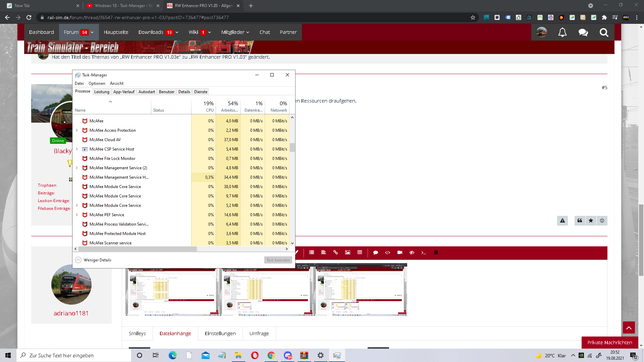
Task: Insert a link using the editor chain icon
Action: (x=335, y=252)
